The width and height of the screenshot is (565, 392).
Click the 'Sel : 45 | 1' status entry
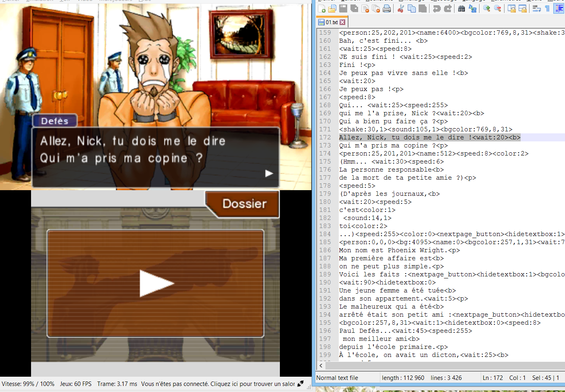coord(546,378)
